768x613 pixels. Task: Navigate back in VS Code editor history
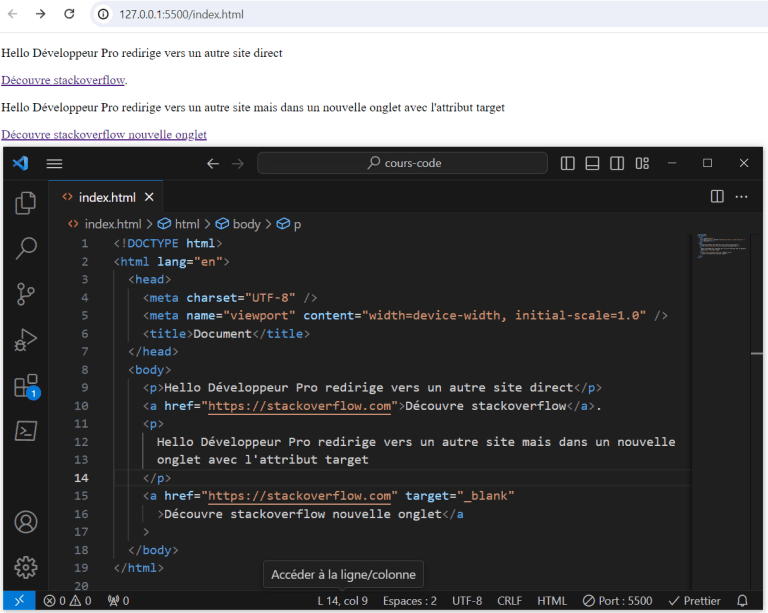click(213, 164)
